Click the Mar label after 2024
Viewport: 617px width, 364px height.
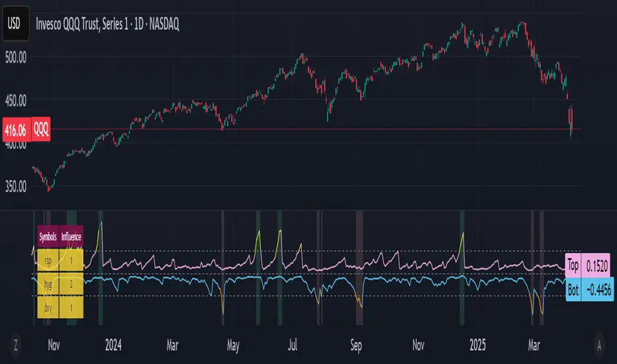(172, 345)
